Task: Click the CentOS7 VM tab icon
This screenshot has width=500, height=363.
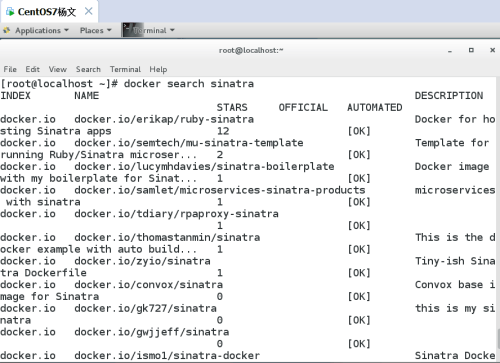Action: 10,12
